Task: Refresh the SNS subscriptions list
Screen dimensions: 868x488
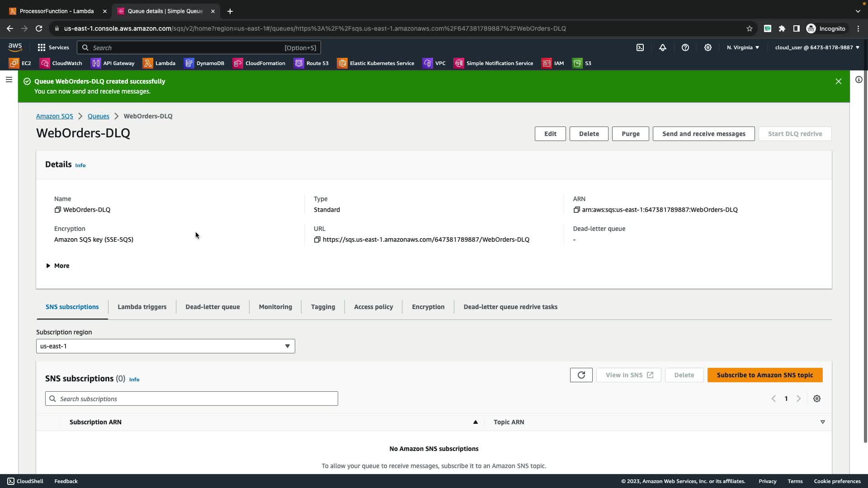Action: [x=581, y=375]
